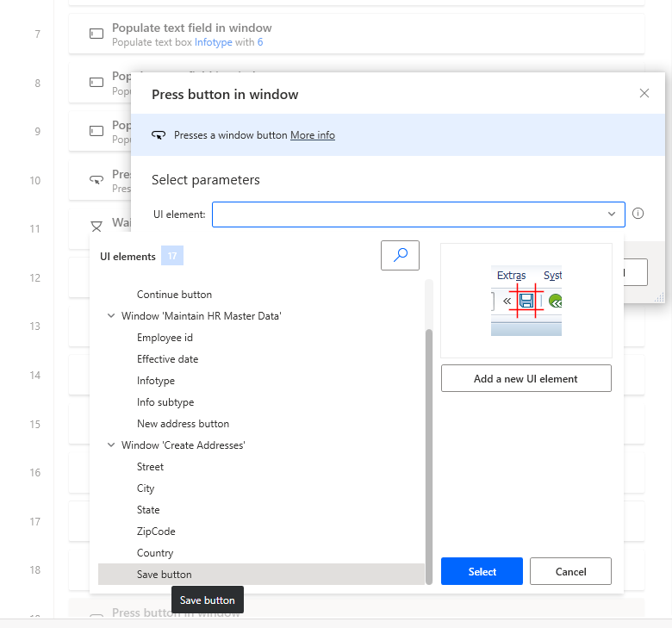Select Infotype element in tree
This screenshot has width=672, height=628.
[156, 381]
